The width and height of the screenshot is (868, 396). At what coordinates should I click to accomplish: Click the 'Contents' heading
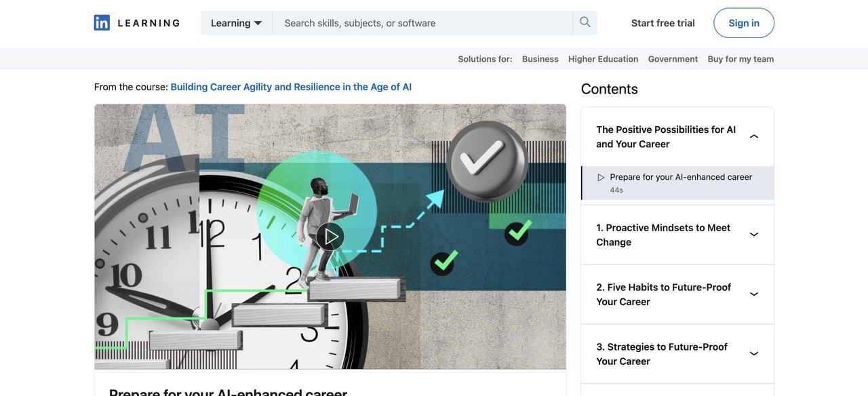[610, 89]
